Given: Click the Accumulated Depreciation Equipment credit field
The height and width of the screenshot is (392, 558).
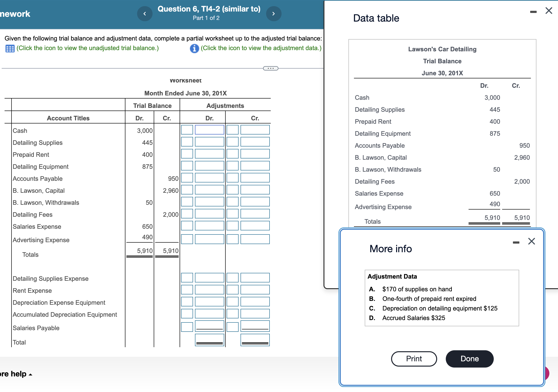Looking at the screenshot, I should 255,314.
